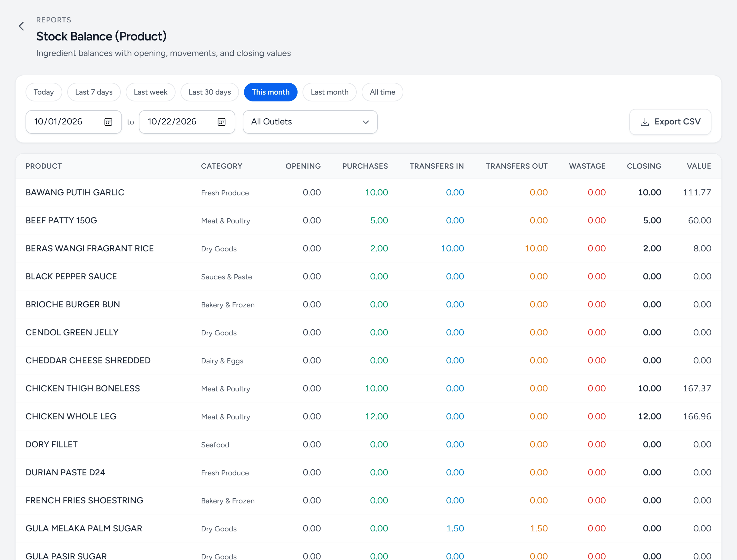This screenshot has height=560, width=737.
Task: Click Sauces & Paste category cell
Action: [227, 277]
